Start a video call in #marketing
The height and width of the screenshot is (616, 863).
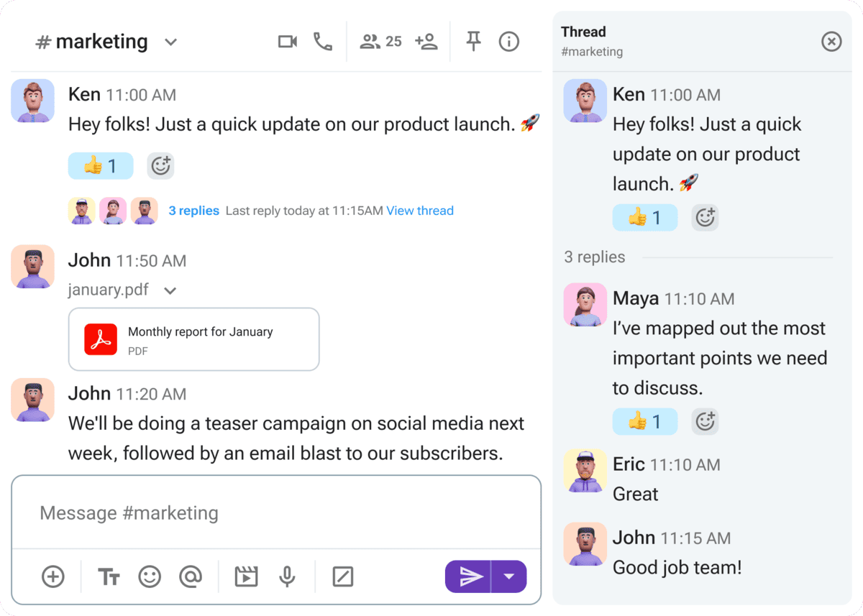(288, 41)
